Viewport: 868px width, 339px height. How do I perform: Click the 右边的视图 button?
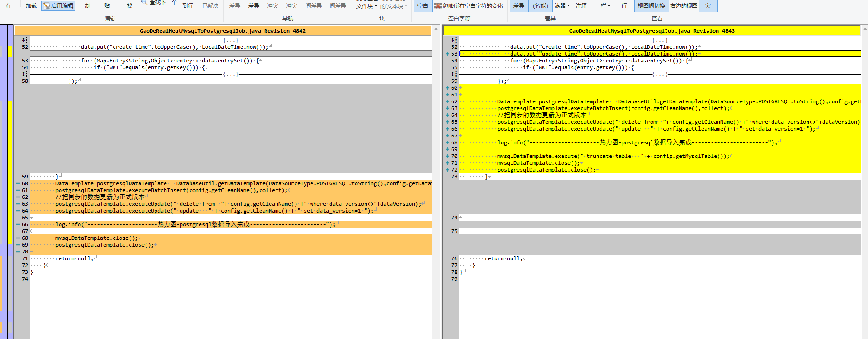[x=683, y=6]
